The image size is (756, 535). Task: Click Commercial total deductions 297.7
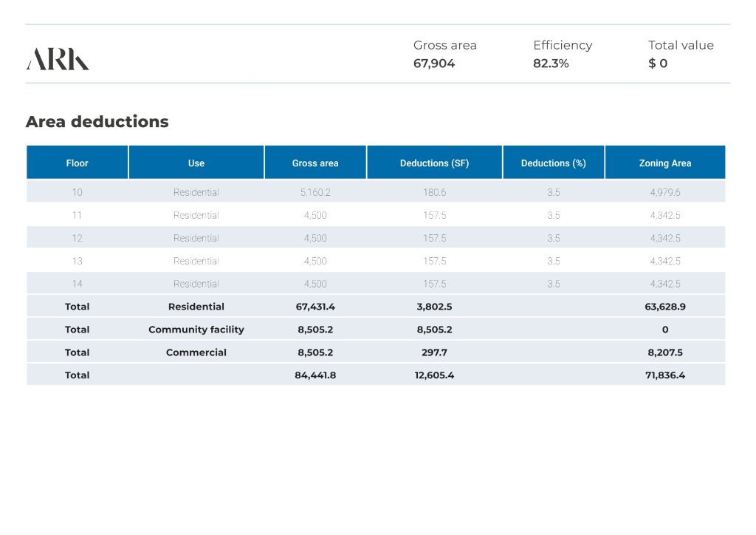[434, 352]
